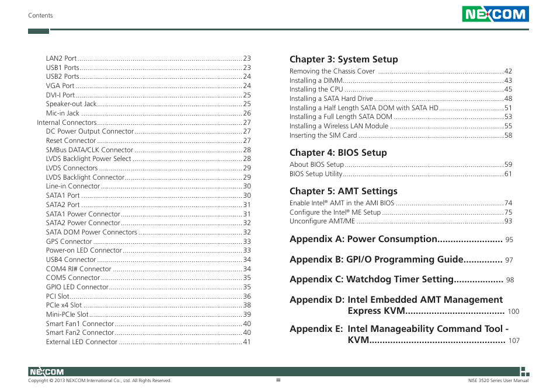Go to SATA2 Port entry
The width and height of the screenshot is (557, 392).
tap(148, 205)
